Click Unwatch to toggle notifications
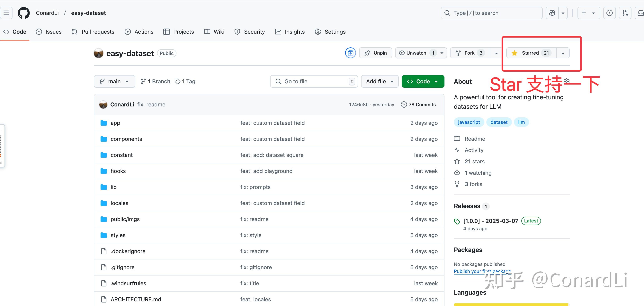The height and width of the screenshot is (306, 644). pos(416,53)
